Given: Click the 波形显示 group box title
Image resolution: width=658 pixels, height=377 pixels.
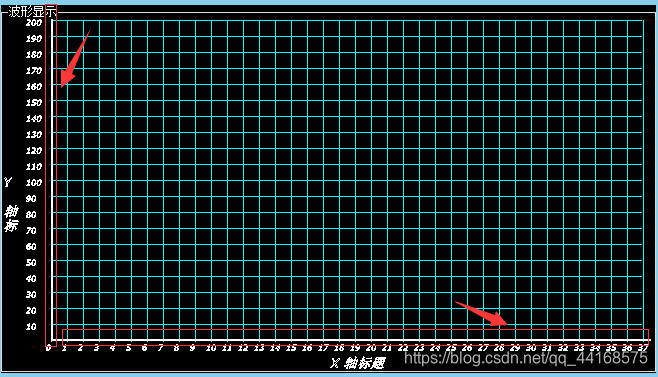Looking at the screenshot, I should (32, 11).
